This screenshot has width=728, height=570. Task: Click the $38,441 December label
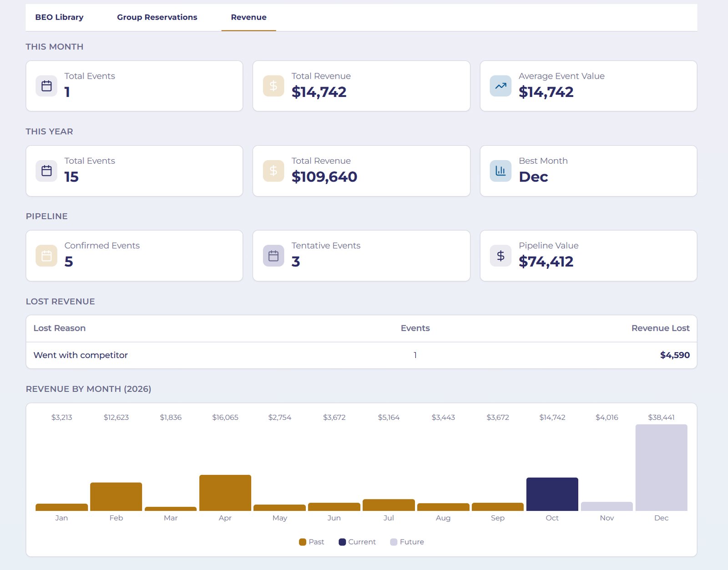click(661, 417)
